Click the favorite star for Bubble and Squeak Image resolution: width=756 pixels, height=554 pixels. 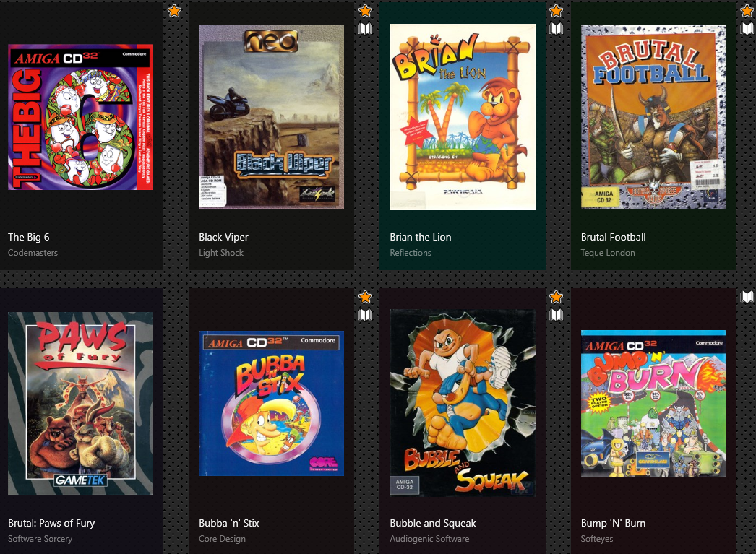click(556, 298)
